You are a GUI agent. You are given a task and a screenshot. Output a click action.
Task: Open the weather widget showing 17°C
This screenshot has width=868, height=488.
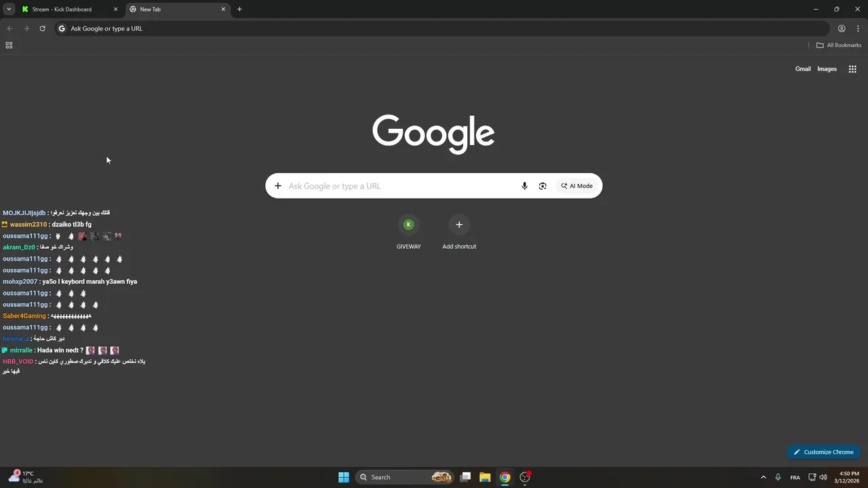(25, 477)
